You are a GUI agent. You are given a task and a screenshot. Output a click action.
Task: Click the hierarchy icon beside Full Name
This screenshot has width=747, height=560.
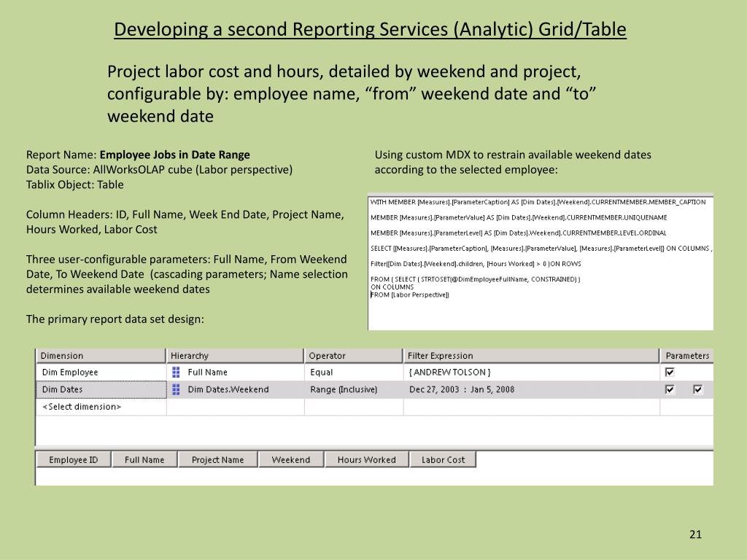176,372
